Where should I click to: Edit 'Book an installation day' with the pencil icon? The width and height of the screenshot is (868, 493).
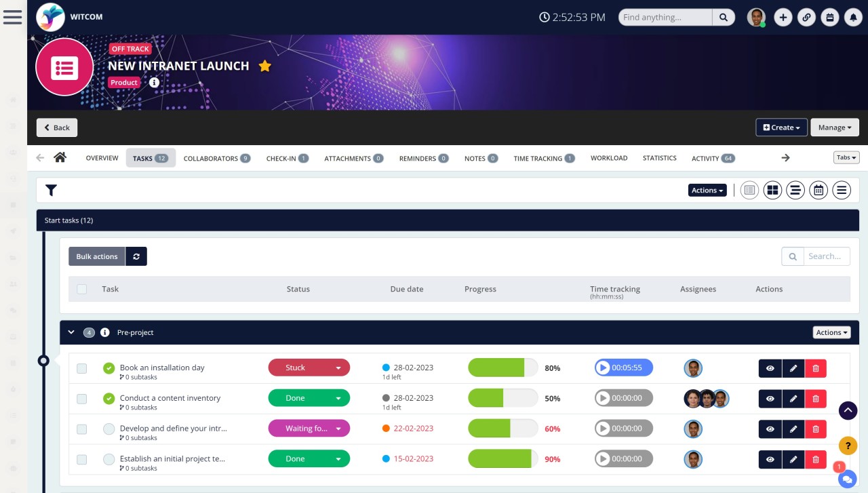[793, 368]
